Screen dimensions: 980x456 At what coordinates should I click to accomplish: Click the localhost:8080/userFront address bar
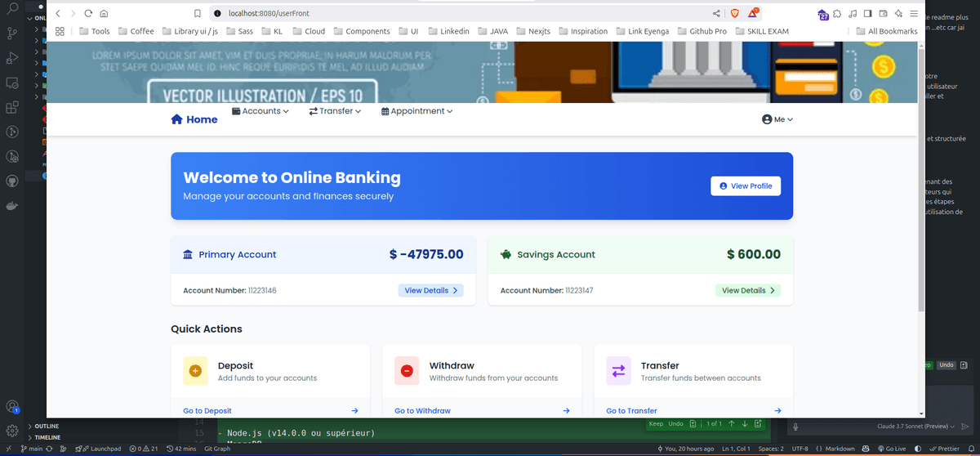point(457,13)
